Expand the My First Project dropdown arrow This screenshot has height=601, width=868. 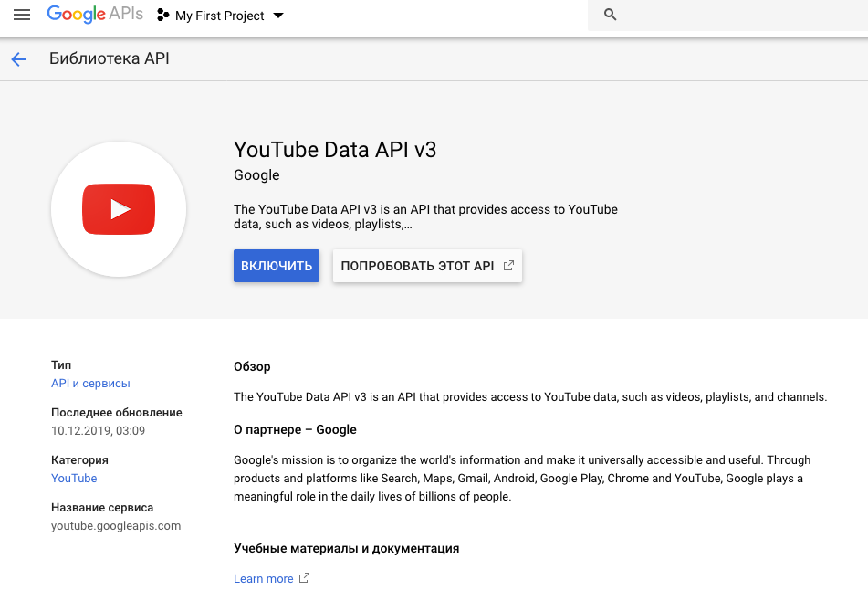[278, 16]
